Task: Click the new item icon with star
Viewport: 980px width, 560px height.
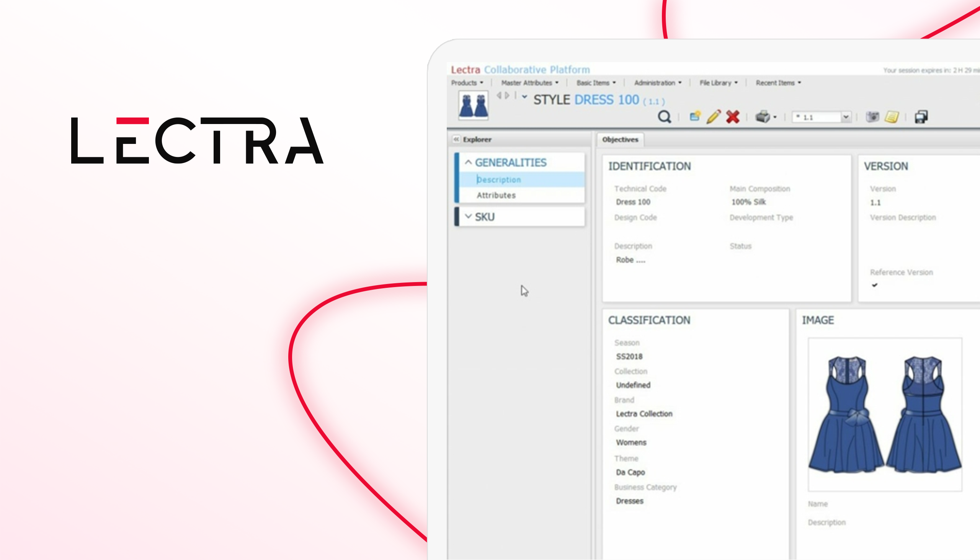Action: click(x=695, y=116)
